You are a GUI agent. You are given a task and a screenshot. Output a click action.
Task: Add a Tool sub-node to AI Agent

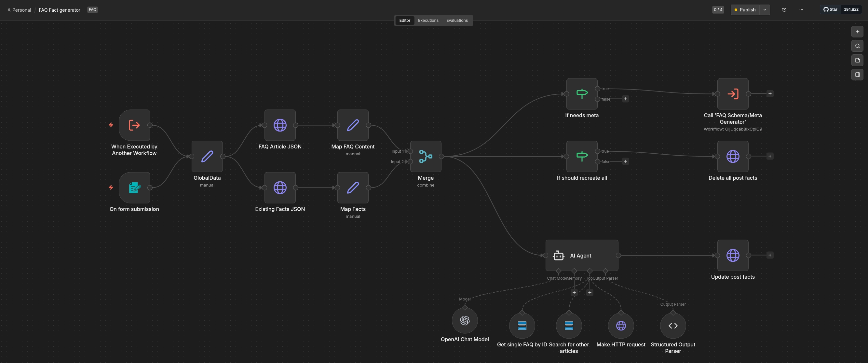click(x=590, y=293)
